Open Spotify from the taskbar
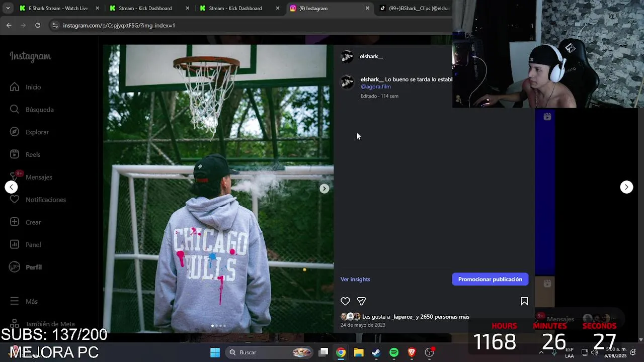Viewport: 644px width, 362px height. coord(394,352)
